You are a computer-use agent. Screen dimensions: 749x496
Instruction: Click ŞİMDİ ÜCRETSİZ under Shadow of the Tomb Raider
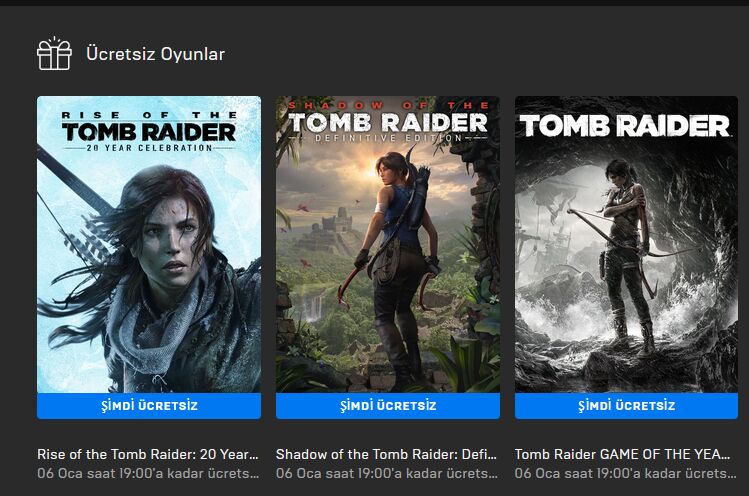point(388,406)
